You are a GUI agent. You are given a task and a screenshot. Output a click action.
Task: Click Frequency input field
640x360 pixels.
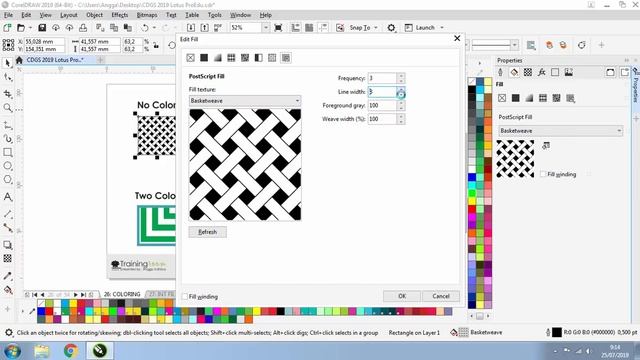(x=382, y=78)
